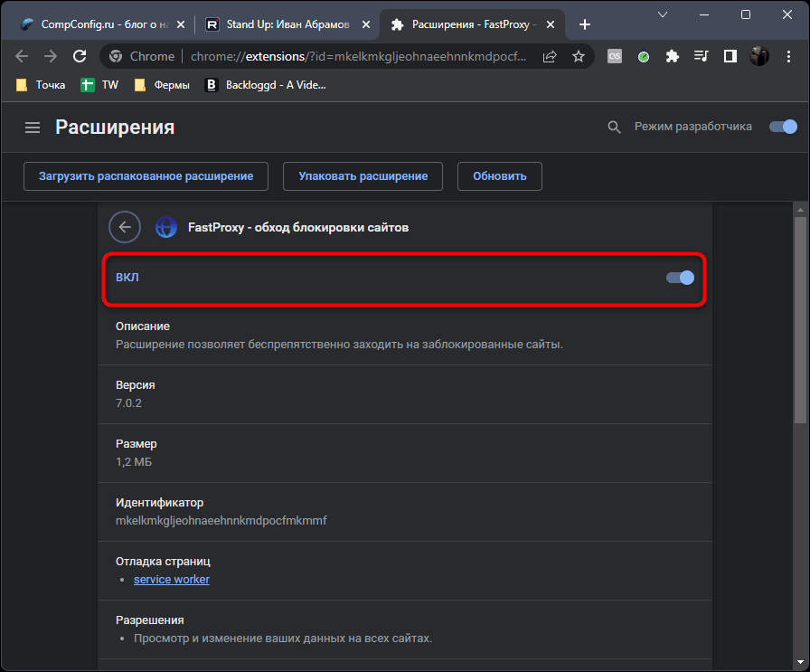Toggle Режим разработчика developer mode switch
The width and height of the screenshot is (810, 672).
point(783,127)
